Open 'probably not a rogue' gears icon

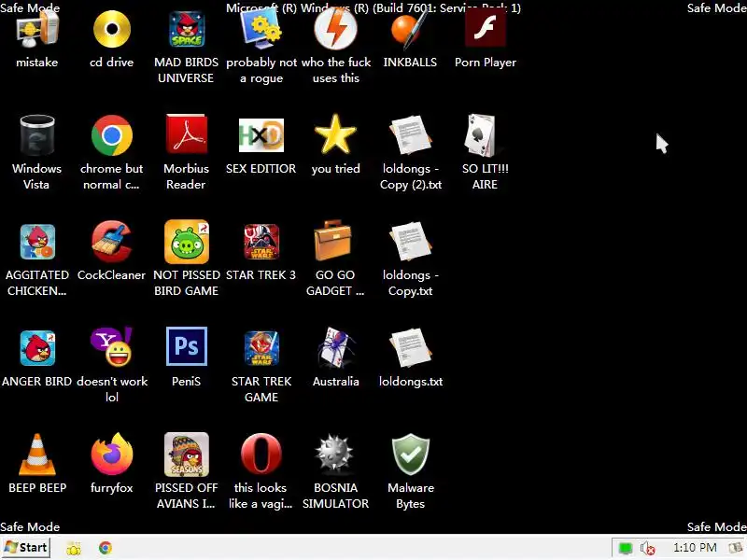click(261, 30)
